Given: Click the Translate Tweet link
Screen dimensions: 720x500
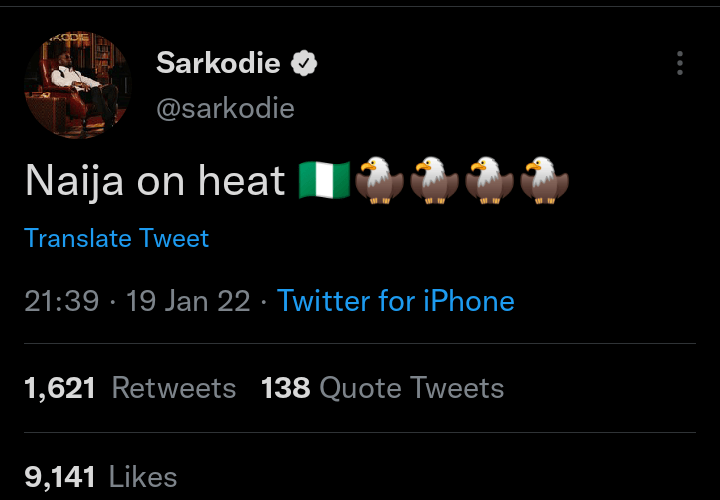Looking at the screenshot, I should pyautogui.click(x=116, y=238).
